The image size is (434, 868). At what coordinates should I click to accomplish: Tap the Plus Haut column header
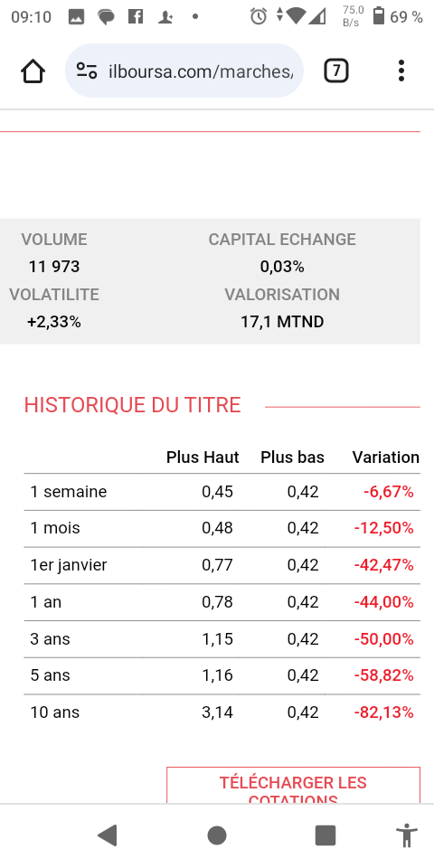pyautogui.click(x=203, y=458)
